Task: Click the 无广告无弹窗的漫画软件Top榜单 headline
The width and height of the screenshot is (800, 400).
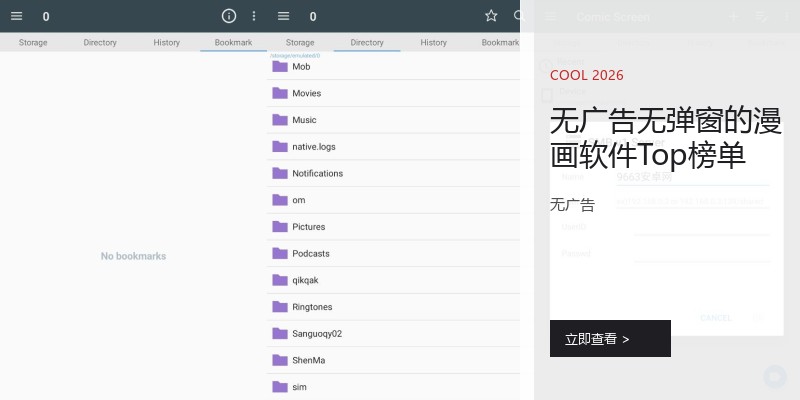Action: (666, 138)
